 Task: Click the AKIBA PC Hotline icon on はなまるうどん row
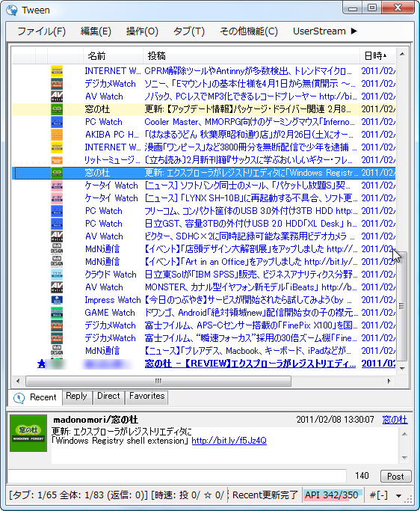[x=57, y=134]
